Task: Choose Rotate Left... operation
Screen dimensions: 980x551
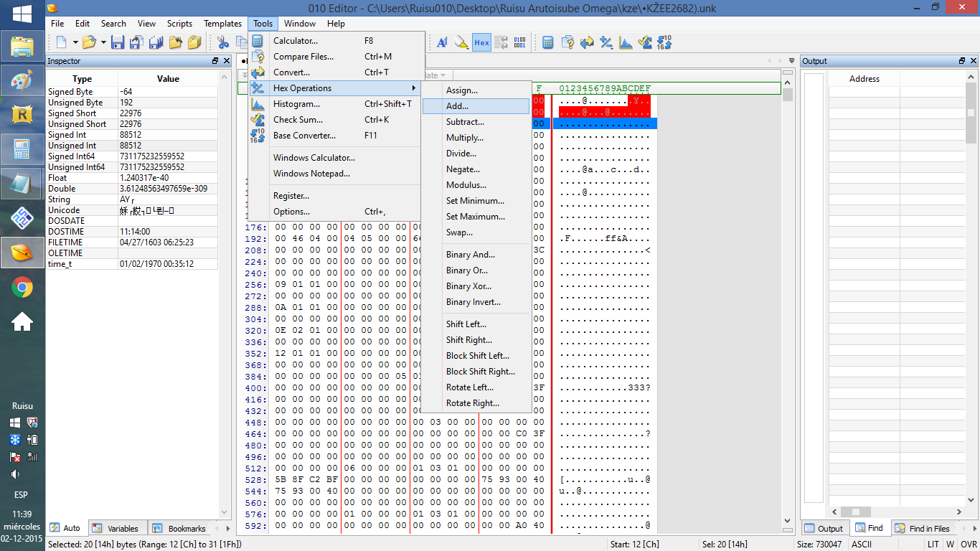Action: pyautogui.click(x=476, y=387)
